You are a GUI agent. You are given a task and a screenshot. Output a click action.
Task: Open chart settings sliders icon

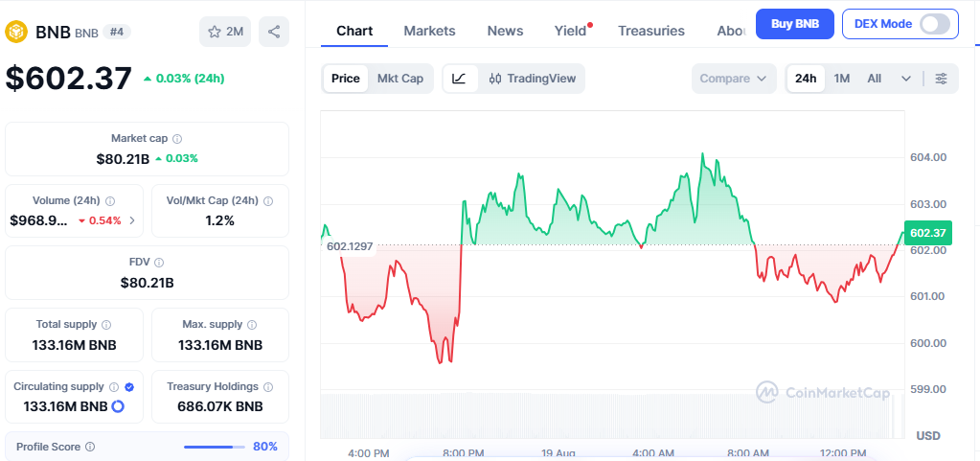coord(941,79)
